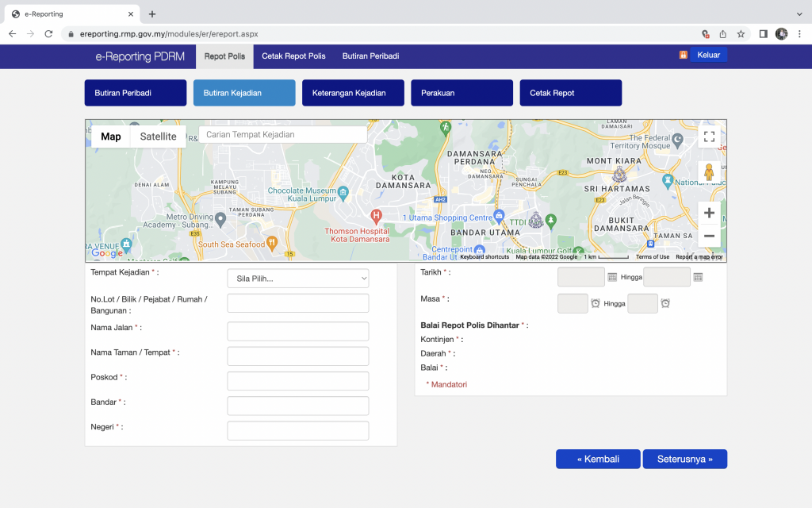This screenshot has height=508, width=812.
Task: Open a new browser tab
Action: point(151,14)
